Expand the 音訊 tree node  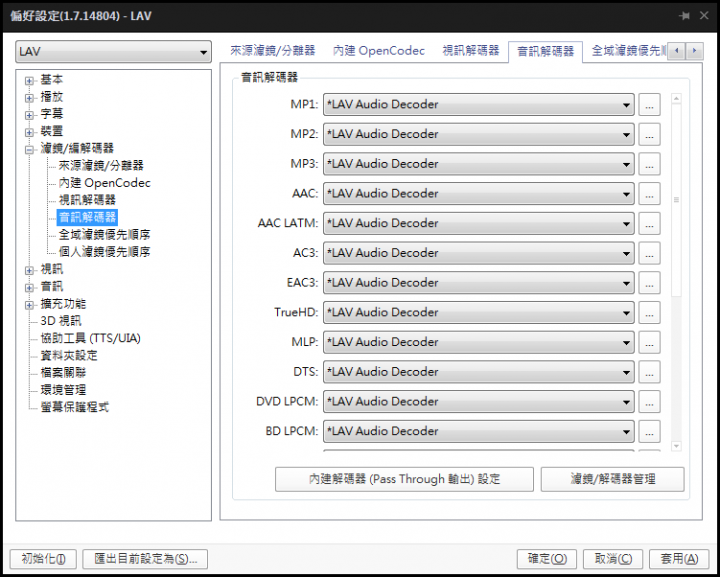(29, 288)
